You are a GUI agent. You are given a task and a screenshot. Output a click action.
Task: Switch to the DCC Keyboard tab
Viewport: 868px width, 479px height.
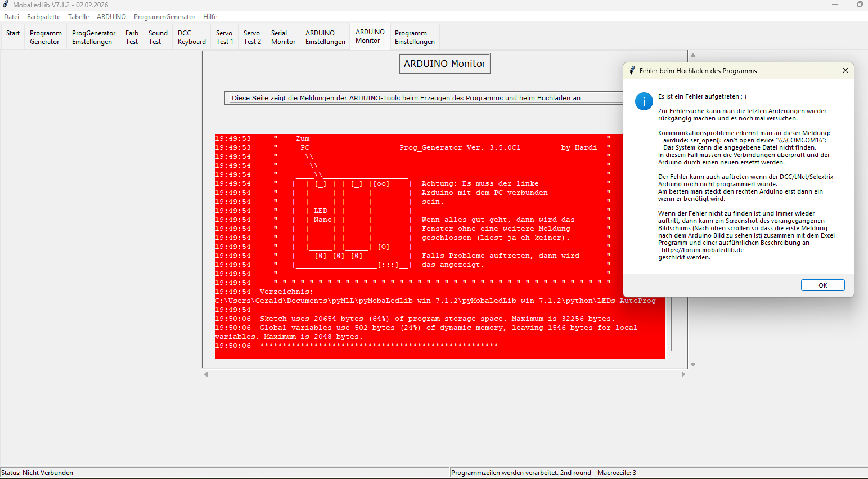191,37
